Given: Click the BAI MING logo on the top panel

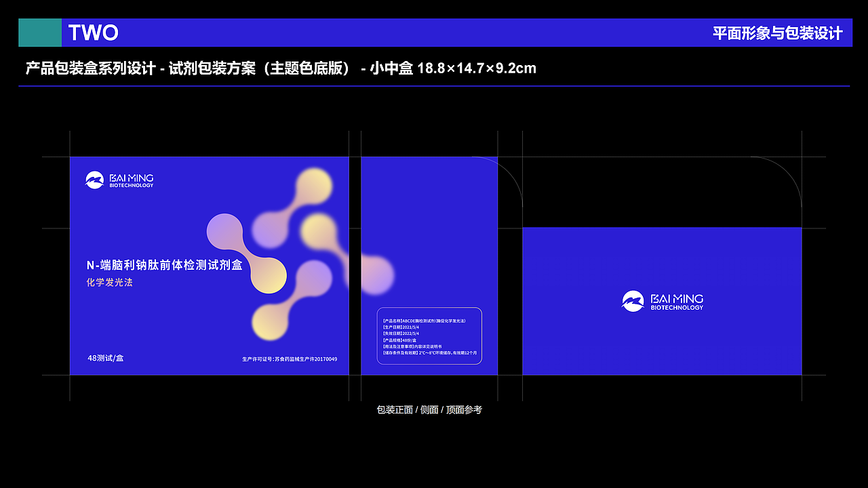Looking at the screenshot, I should click(x=661, y=300).
